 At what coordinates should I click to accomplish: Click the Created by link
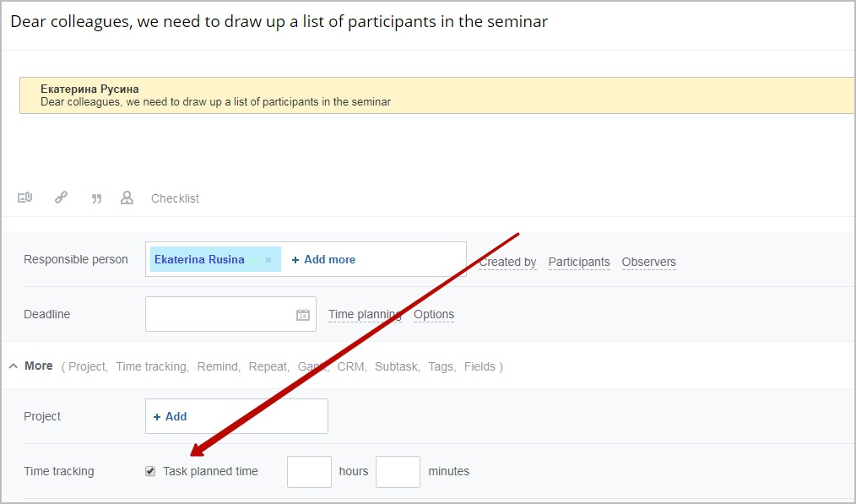[x=507, y=262]
